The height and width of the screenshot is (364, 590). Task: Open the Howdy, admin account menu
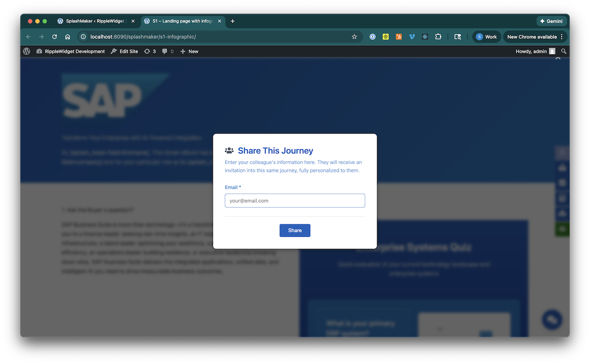pyautogui.click(x=535, y=51)
